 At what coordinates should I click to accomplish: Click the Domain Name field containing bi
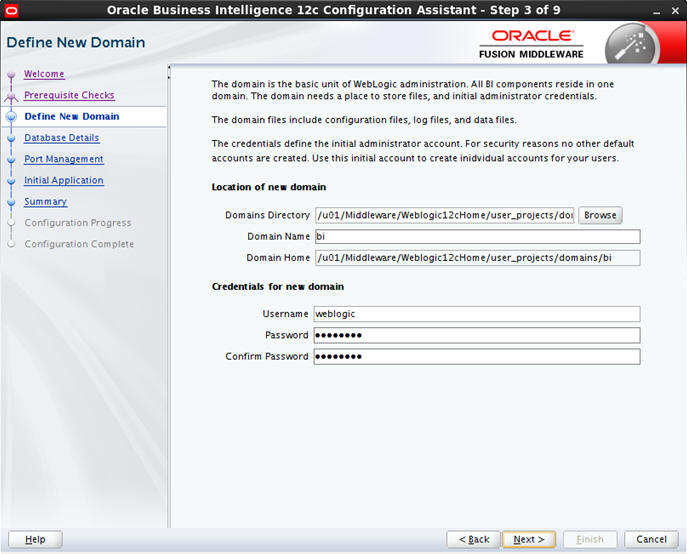(x=477, y=237)
